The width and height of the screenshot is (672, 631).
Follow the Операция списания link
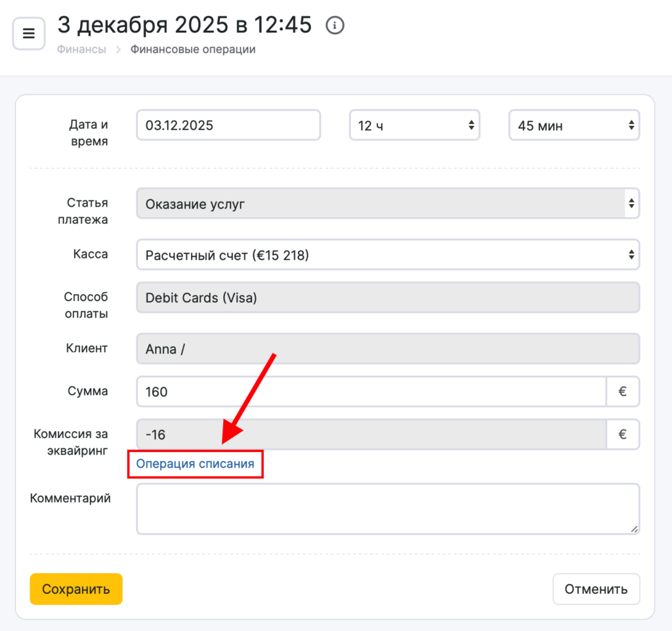[x=195, y=464]
